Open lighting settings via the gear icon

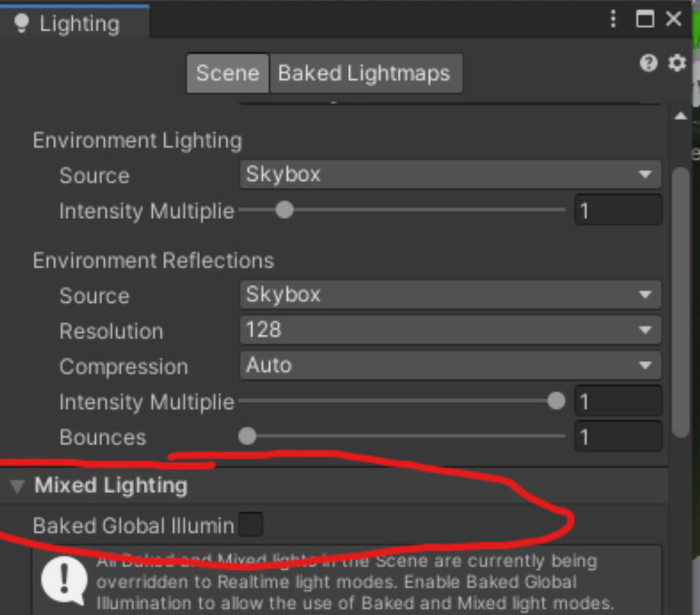[678, 62]
